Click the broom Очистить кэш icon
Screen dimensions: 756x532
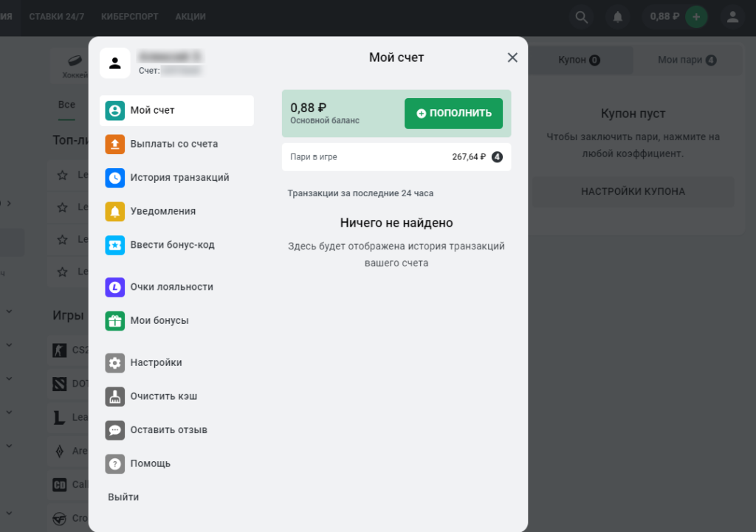114,396
